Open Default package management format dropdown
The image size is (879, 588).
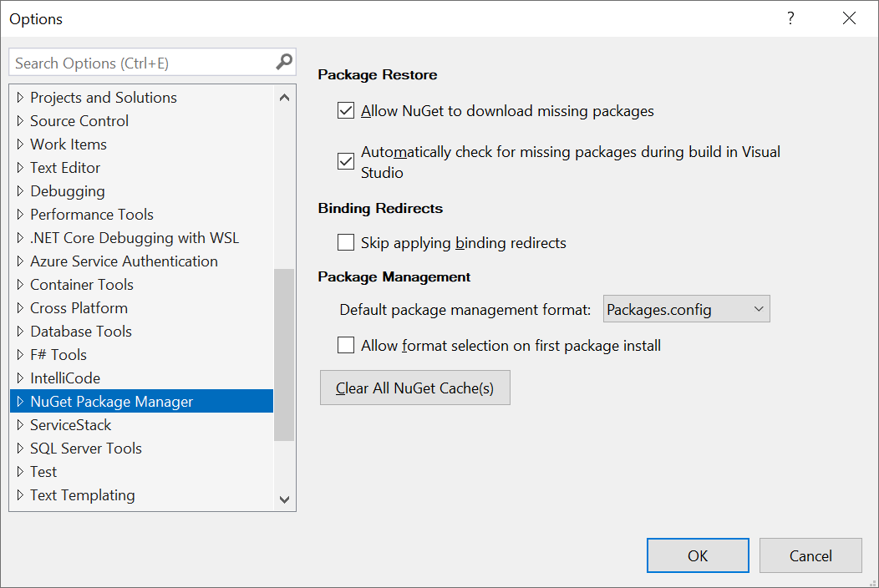pos(686,309)
